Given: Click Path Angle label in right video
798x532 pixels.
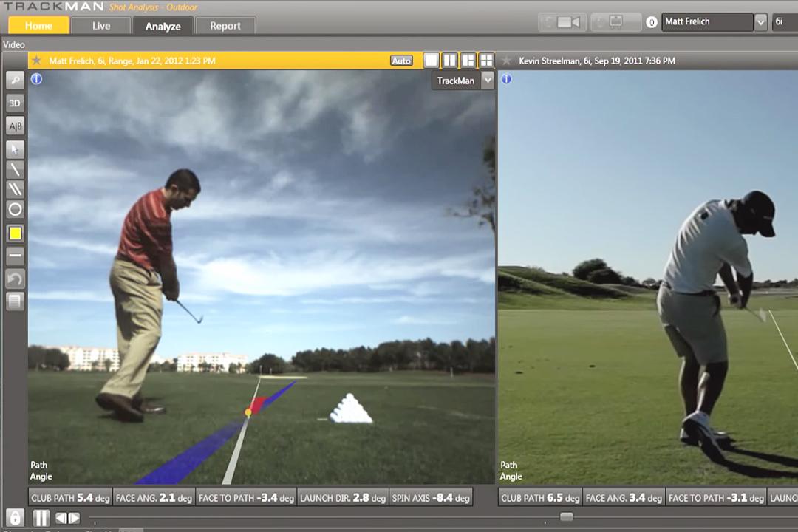Looking at the screenshot, I should pyautogui.click(x=511, y=471).
